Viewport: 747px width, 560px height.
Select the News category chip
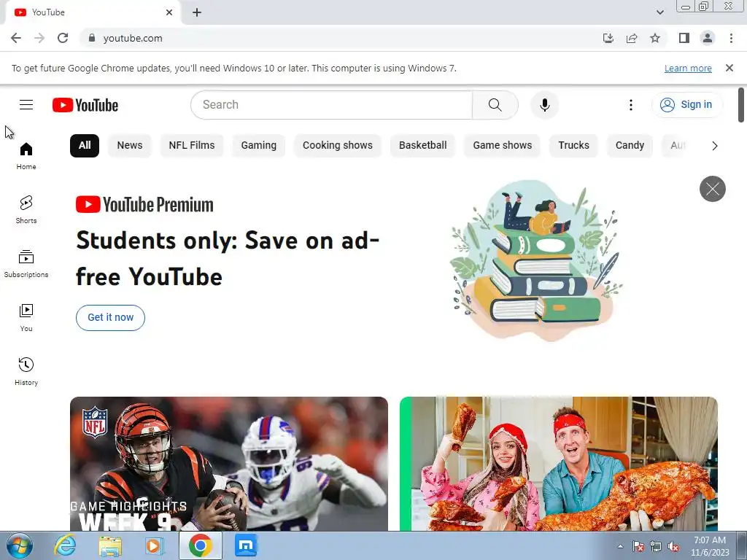pos(130,146)
